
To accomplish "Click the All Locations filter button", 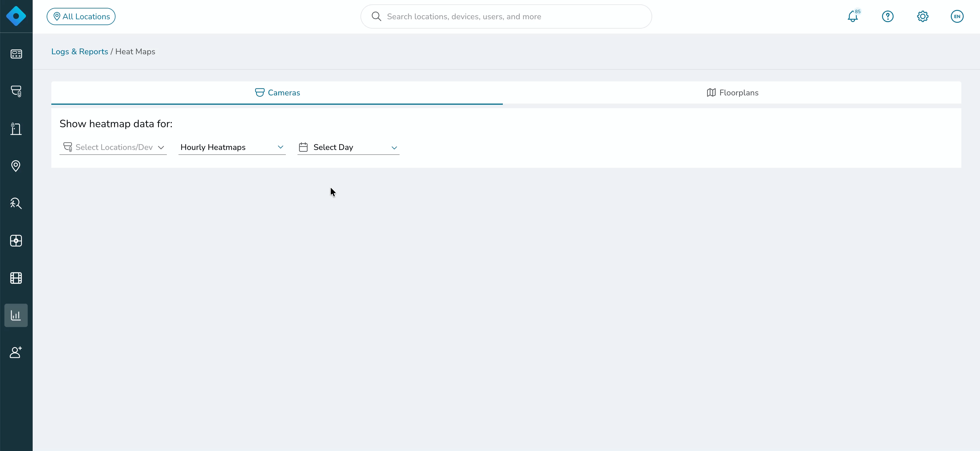I will pos(81,16).
